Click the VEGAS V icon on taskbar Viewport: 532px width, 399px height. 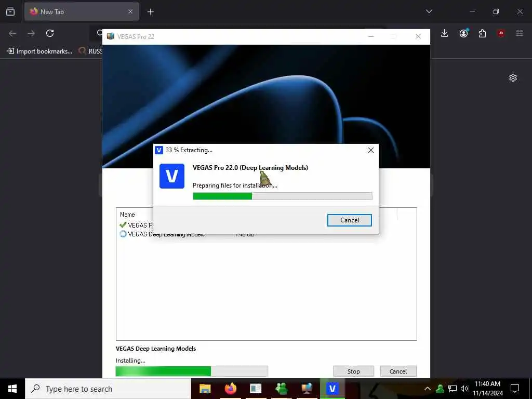[x=332, y=389]
